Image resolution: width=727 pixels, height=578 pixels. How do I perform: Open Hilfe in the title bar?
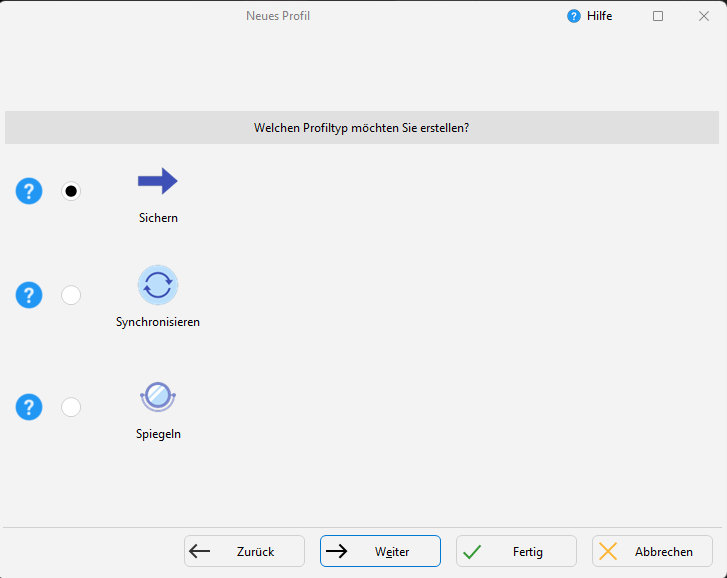point(590,16)
